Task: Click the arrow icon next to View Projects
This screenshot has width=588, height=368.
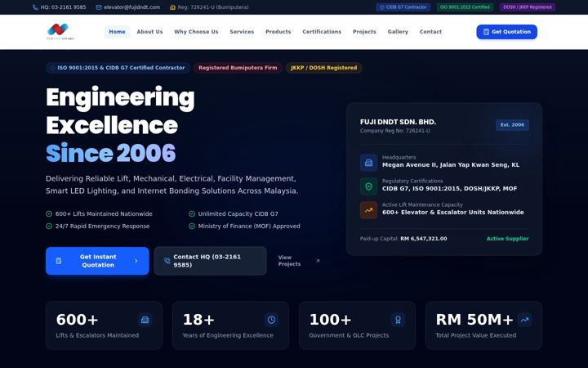Action: (x=318, y=261)
